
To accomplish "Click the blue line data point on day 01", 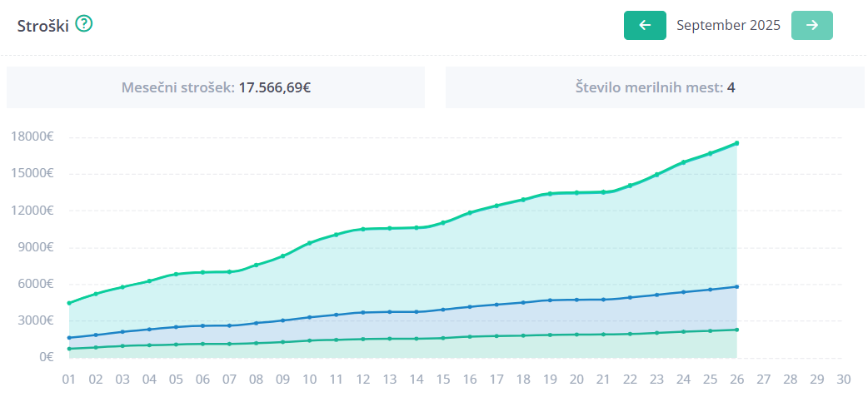I will pos(69,338).
